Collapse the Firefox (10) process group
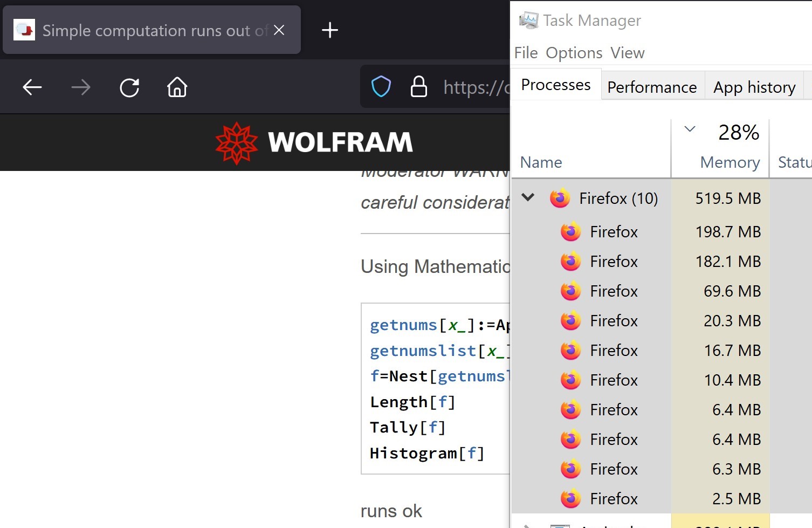This screenshot has width=812, height=528. click(528, 197)
